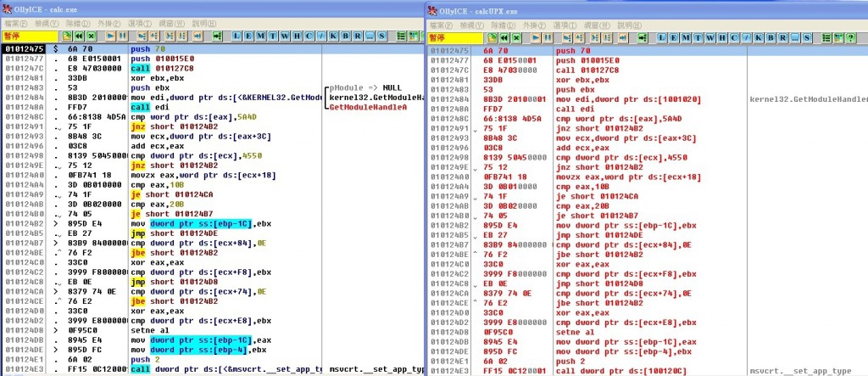The image size is (868, 376).
Task: Go to address icon in calcUPX.exe window
Action: (x=643, y=37)
